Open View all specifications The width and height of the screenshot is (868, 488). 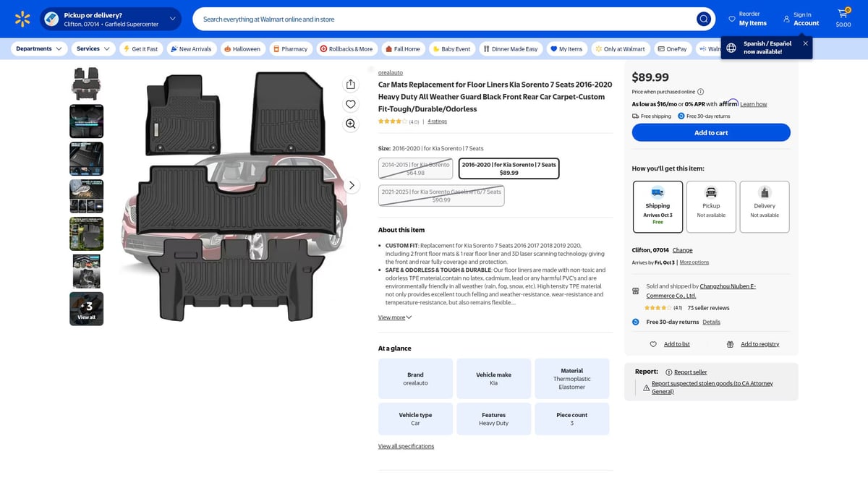click(406, 446)
